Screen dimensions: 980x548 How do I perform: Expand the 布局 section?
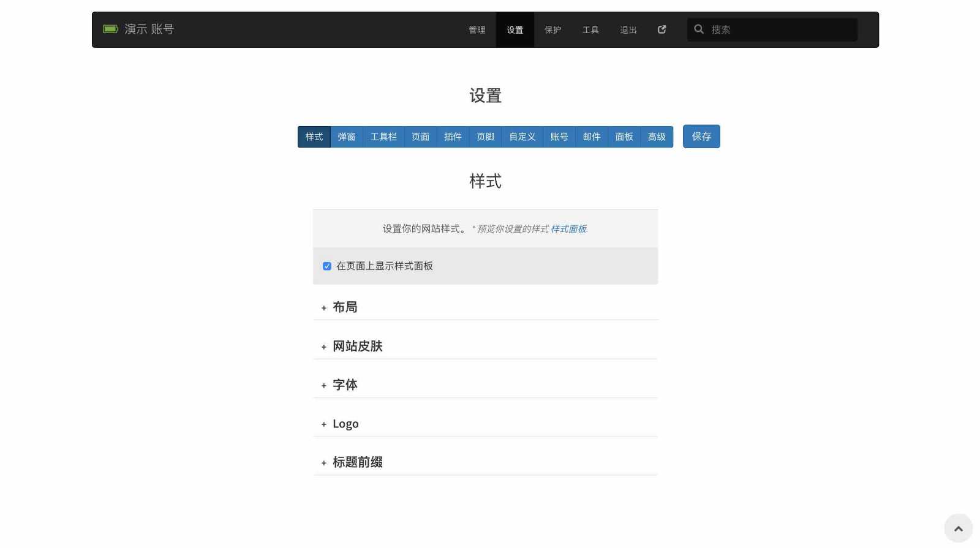pyautogui.click(x=344, y=307)
